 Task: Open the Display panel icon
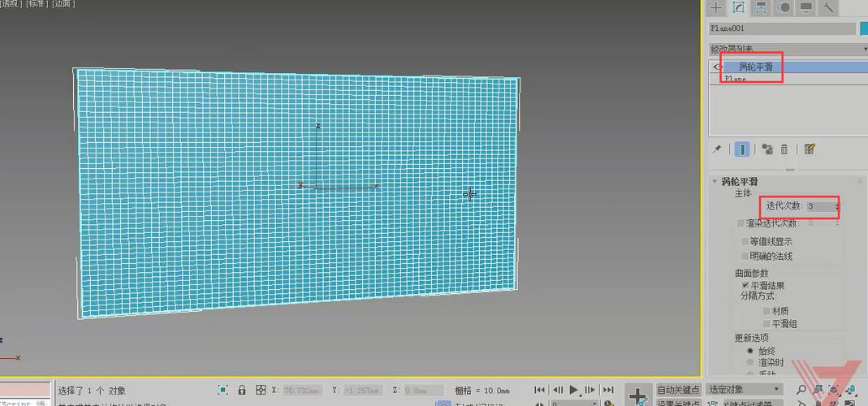(806, 7)
